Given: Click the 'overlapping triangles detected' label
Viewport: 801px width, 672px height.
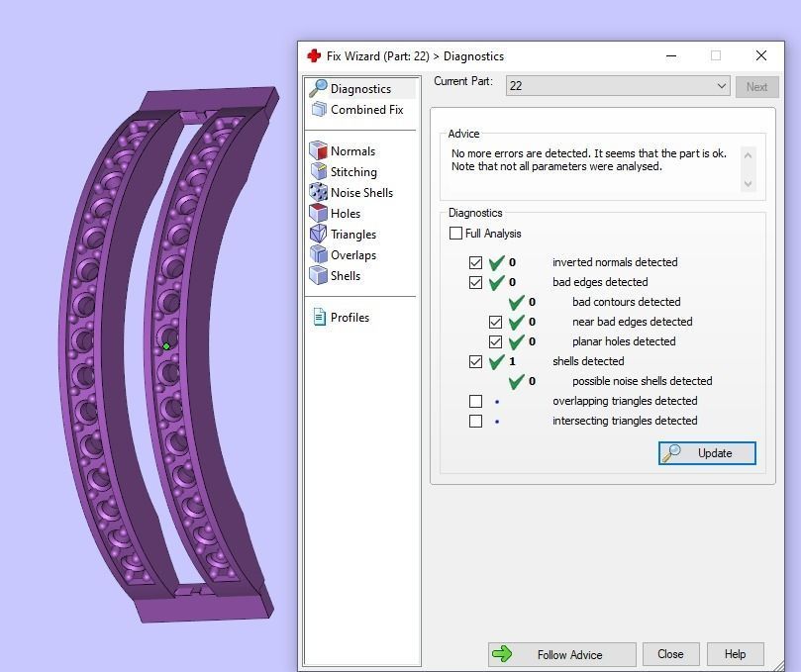Looking at the screenshot, I should [624, 401].
